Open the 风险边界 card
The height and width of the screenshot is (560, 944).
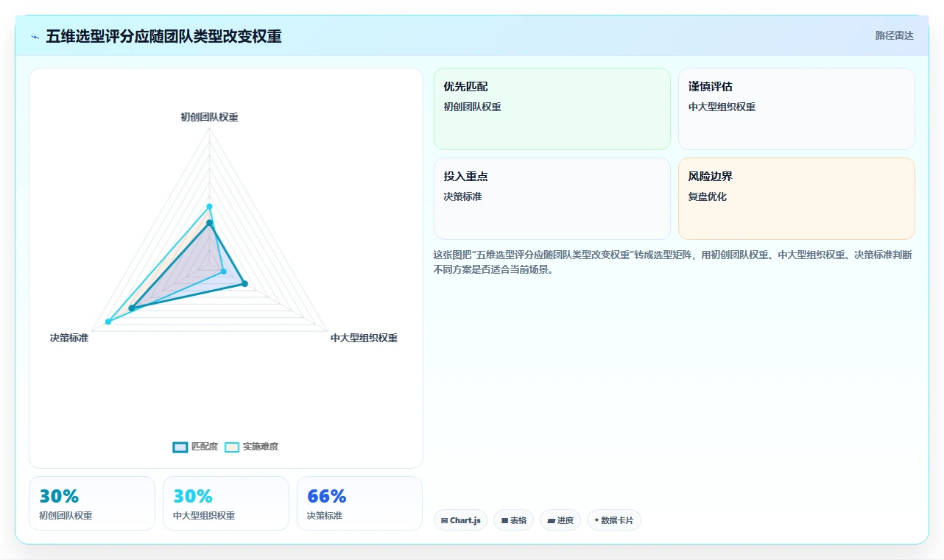click(797, 199)
